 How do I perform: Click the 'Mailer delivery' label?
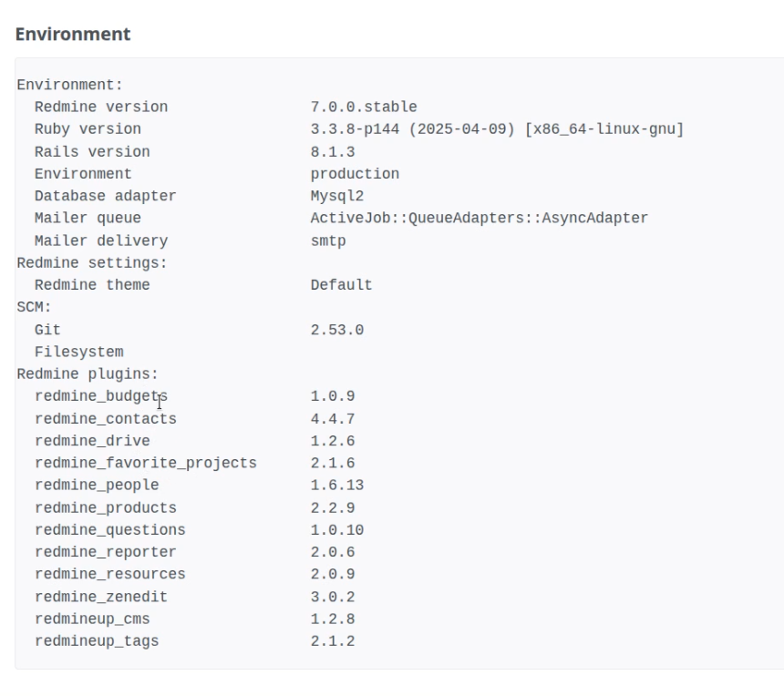(x=101, y=241)
